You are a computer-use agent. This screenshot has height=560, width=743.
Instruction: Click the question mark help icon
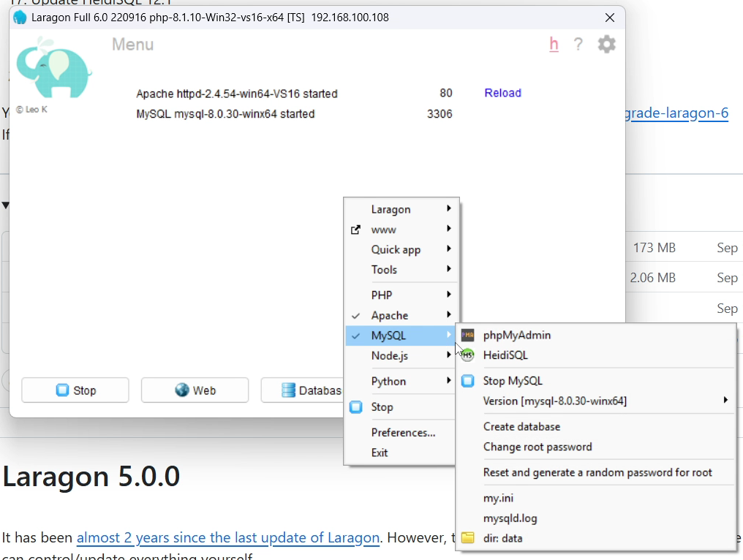coord(578,45)
